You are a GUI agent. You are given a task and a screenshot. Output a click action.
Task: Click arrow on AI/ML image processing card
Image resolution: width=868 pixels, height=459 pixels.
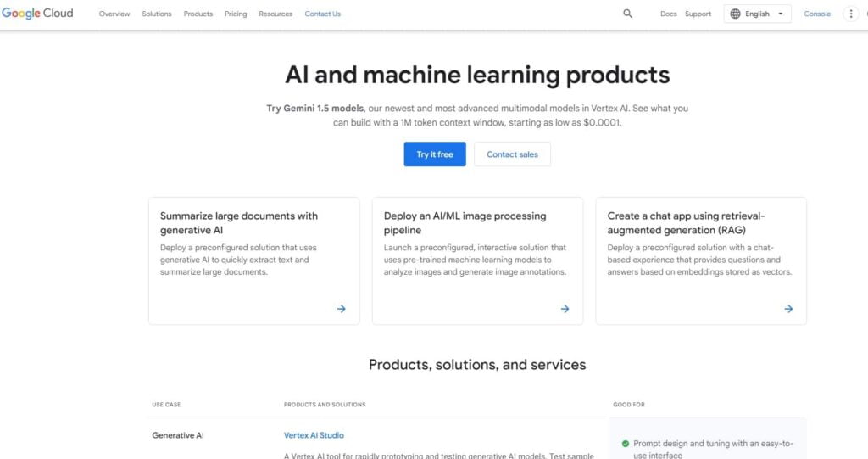tap(565, 309)
